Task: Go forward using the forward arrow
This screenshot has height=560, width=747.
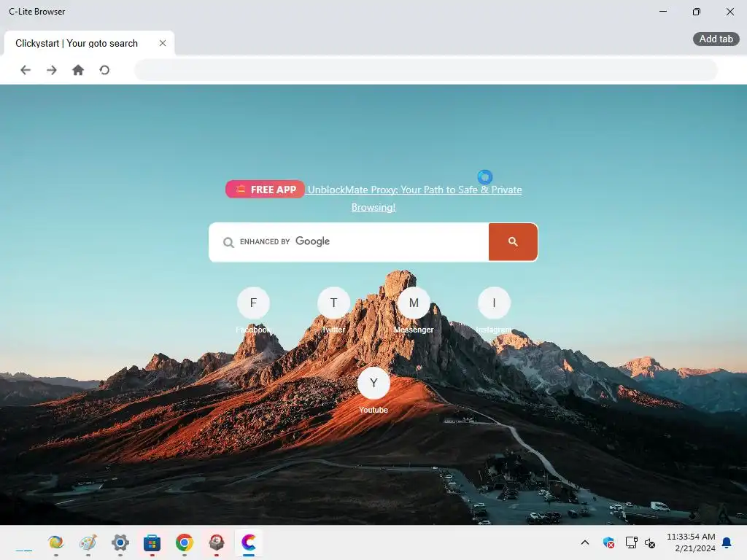Action: (52, 70)
